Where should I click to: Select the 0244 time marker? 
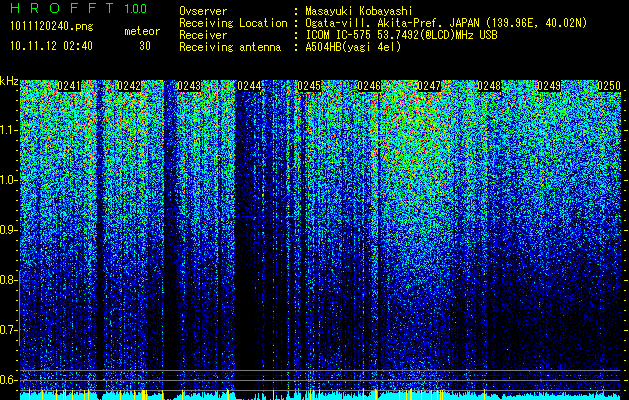(x=249, y=86)
